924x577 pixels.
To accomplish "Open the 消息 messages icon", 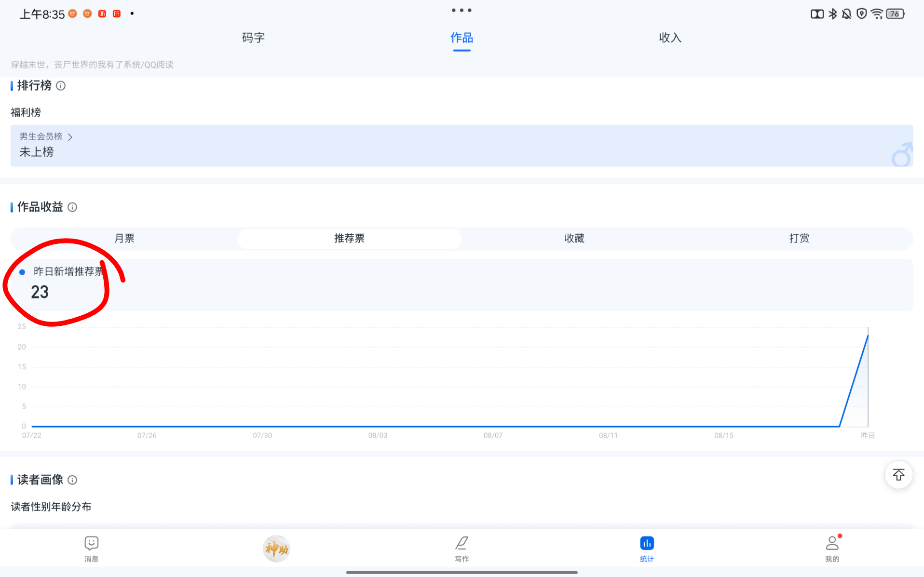I will click(x=91, y=548).
